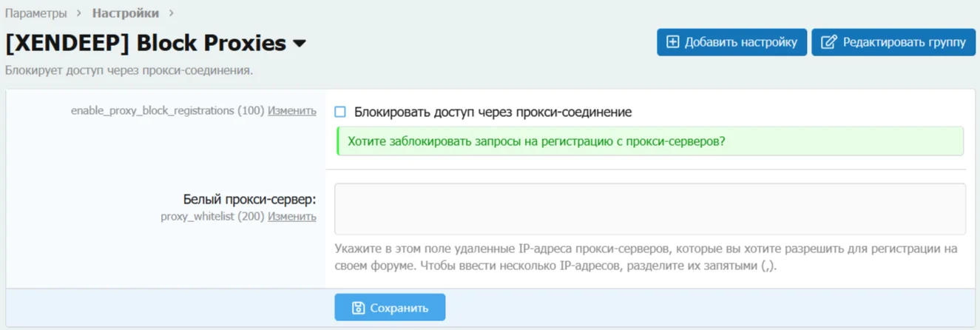Open Настройки in the breadcrumb
980x330 pixels.
point(125,13)
